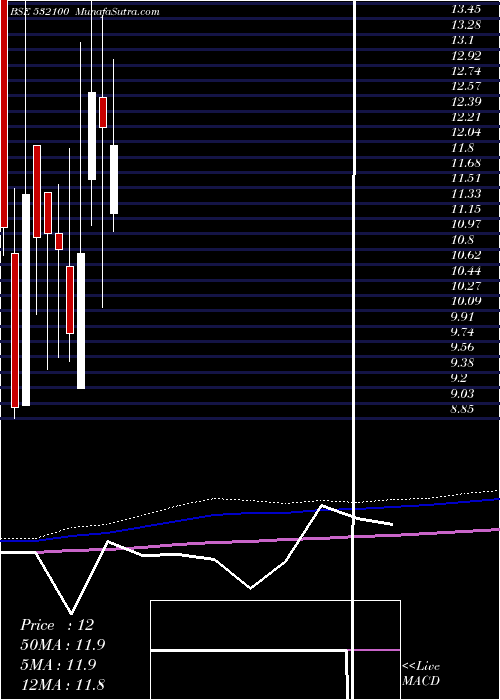Click the 9.38 price axis label
The image size is (500, 700).
coord(462,362)
